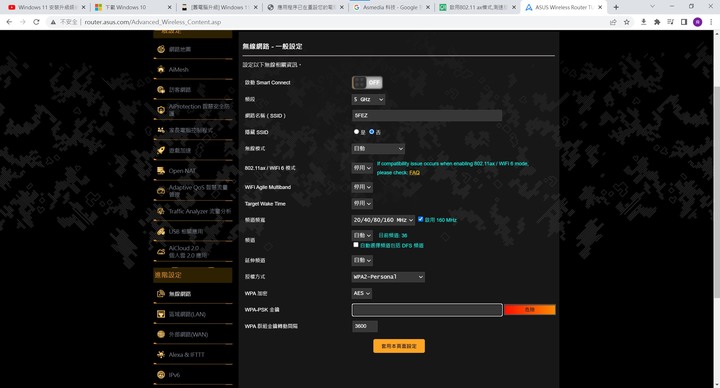Switch to the Asmedia Google search tab

coord(390,7)
